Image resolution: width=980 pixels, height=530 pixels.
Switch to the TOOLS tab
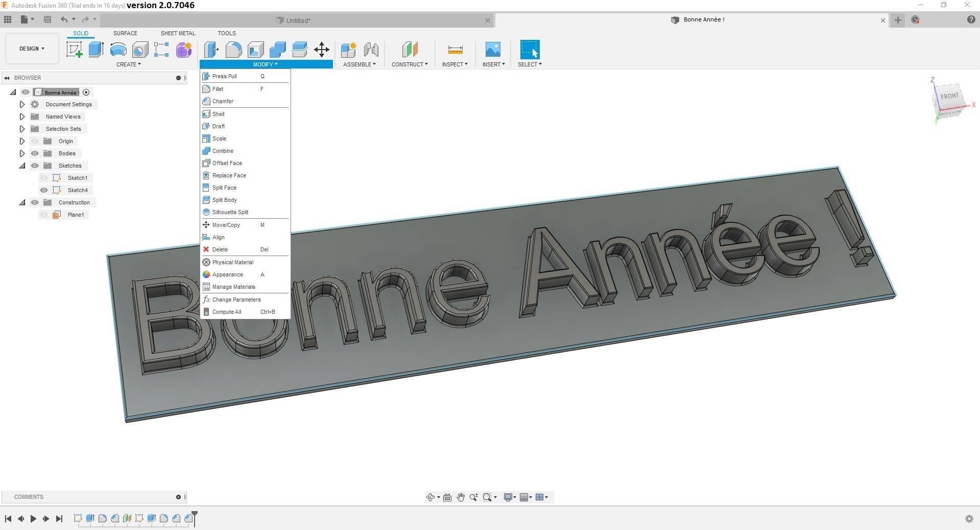point(227,33)
